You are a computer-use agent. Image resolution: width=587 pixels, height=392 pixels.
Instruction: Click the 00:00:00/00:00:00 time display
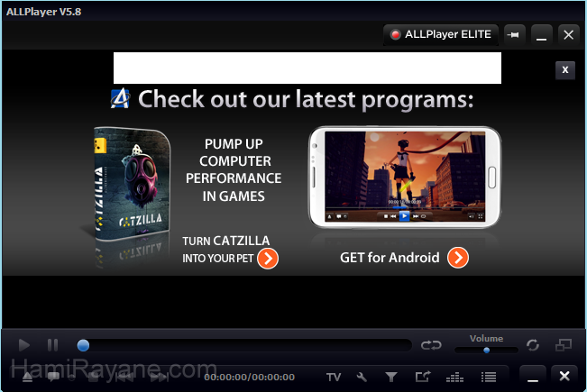click(250, 377)
